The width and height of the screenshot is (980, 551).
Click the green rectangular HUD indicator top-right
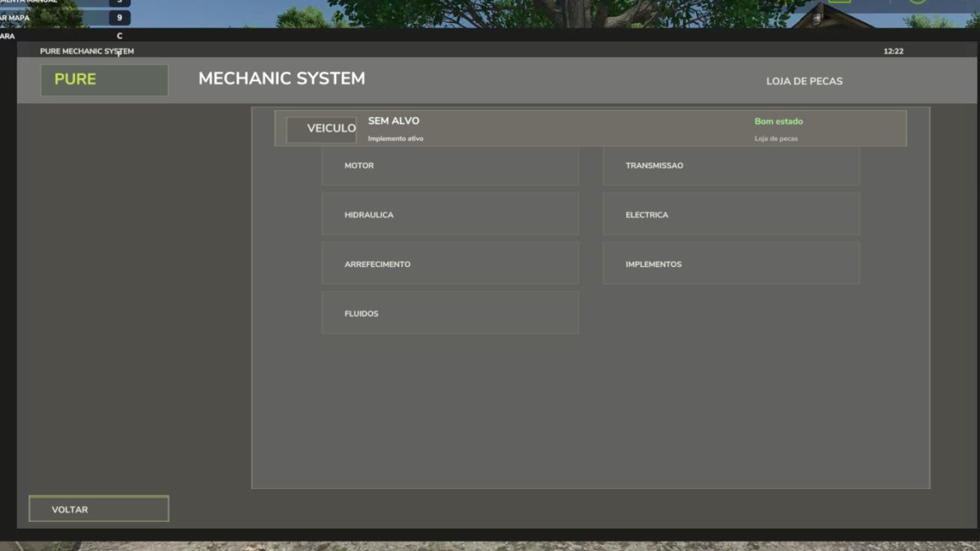pyautogui.click(x=840, y=2)
